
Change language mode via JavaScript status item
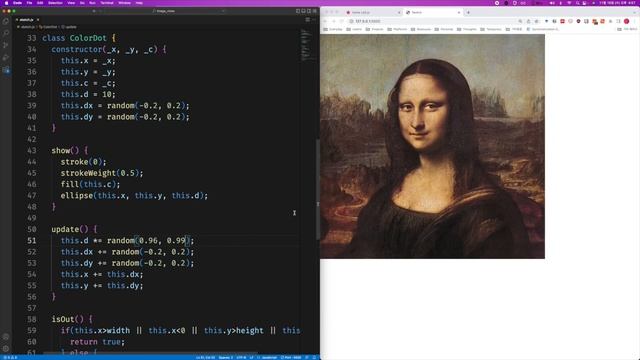click(268, 358)
